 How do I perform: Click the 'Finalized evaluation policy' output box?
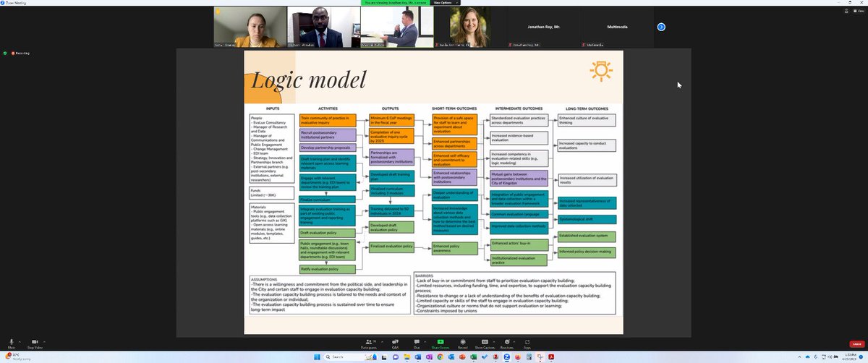[391, 247]
